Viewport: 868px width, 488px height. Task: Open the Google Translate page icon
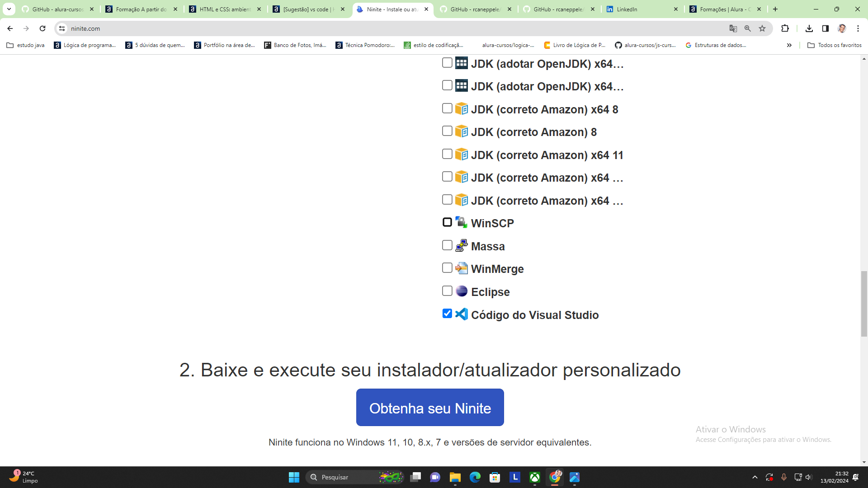click(733, 28)
